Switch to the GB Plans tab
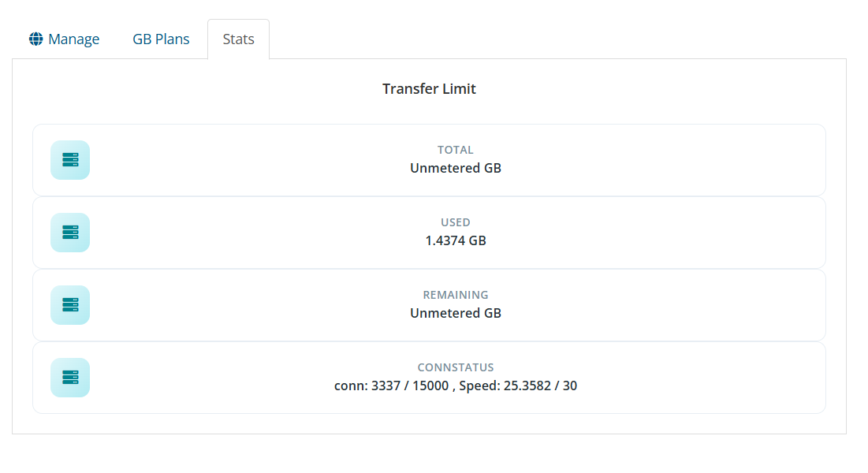868x473 pixels. [161, 39]
